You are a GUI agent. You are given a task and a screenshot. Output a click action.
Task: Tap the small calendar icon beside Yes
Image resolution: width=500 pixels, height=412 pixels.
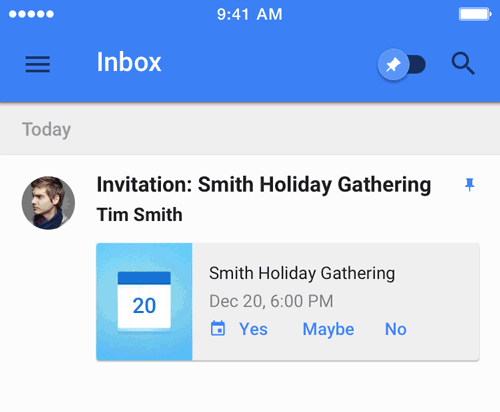coord(218,329)
